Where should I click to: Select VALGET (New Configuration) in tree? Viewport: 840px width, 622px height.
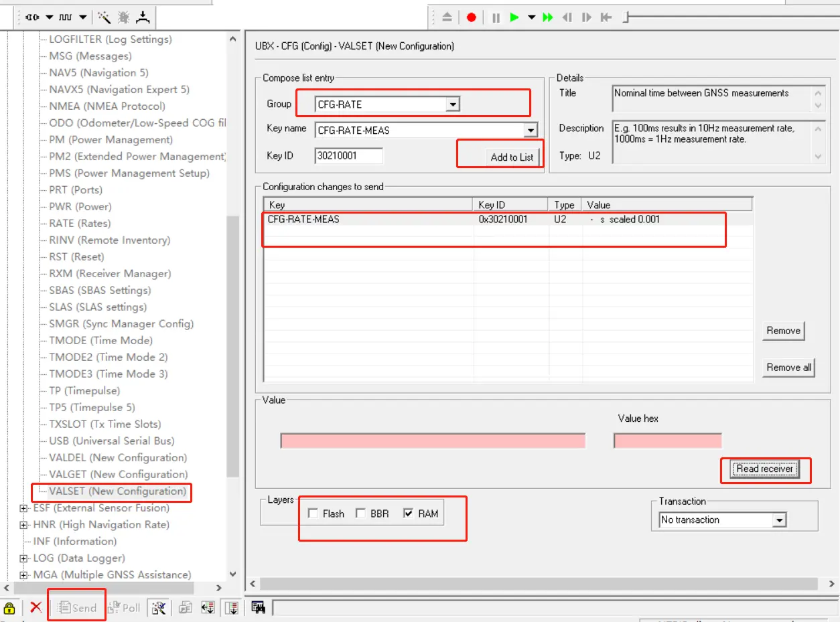[x=118, y=474]
